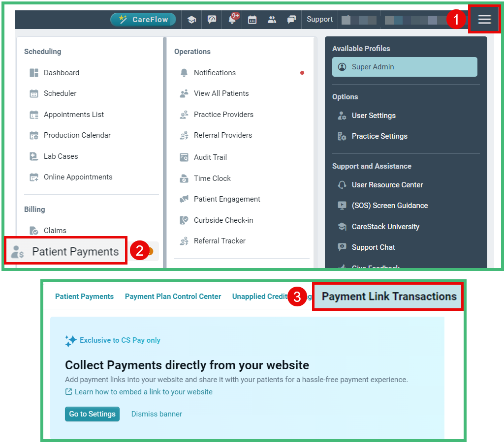Open the chat bubble icon beside Support
This screenshot has width=504, height=445.
(x=291, y=19)
